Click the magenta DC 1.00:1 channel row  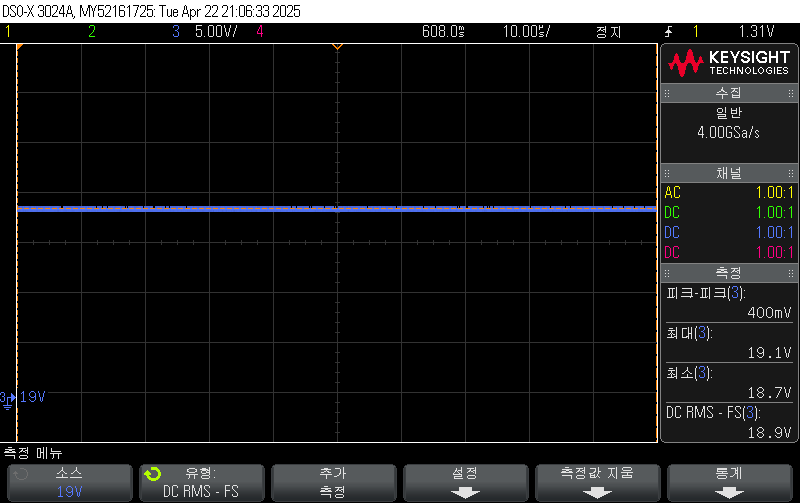[x=729, y=253]
